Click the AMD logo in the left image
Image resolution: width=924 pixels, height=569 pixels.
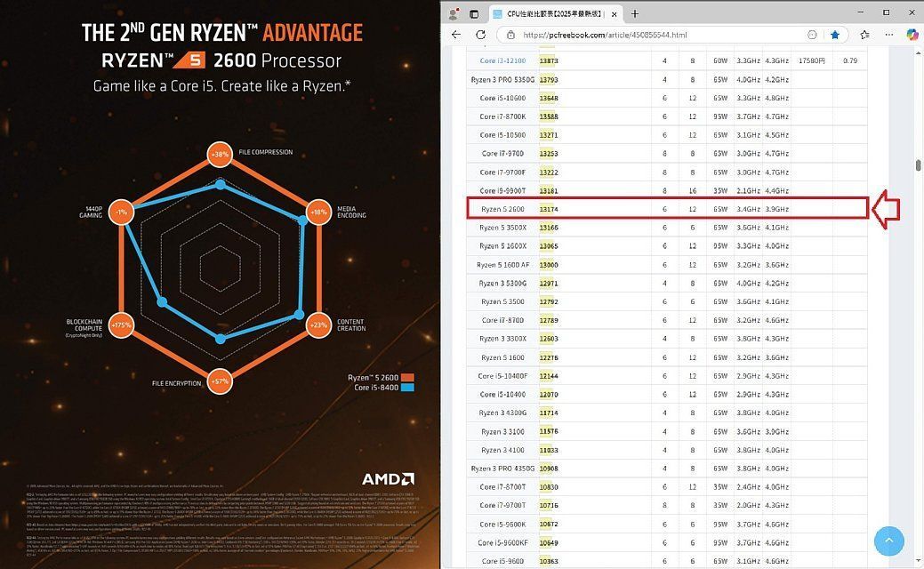[x=388, y=478]
